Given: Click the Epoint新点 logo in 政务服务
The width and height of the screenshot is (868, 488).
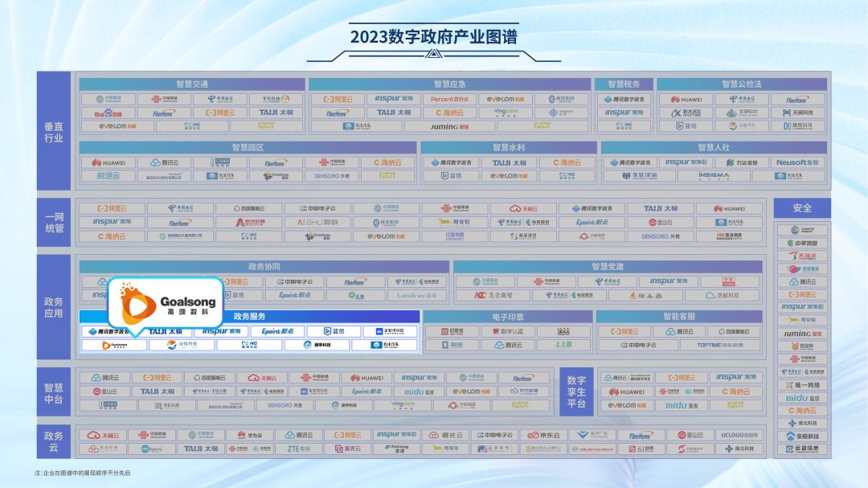Looking at the screenshot, I should tap(277, 331).
